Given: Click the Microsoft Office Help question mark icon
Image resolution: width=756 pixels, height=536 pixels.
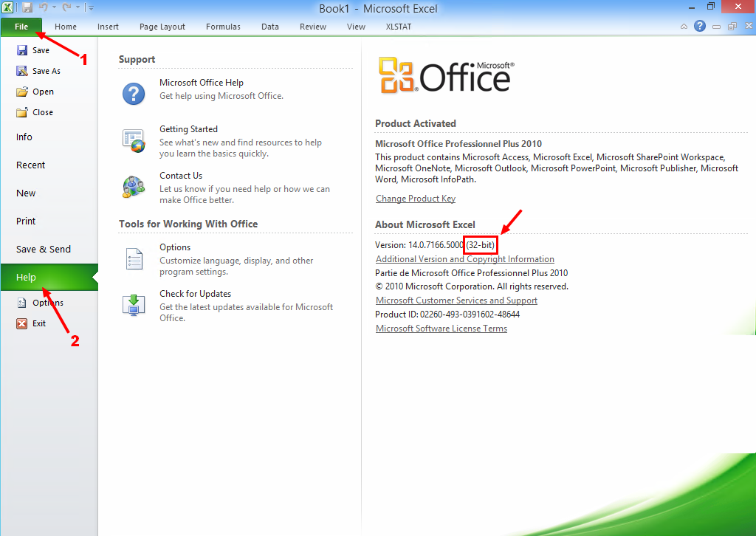Looking at the screenshot, I should point(134,93).
